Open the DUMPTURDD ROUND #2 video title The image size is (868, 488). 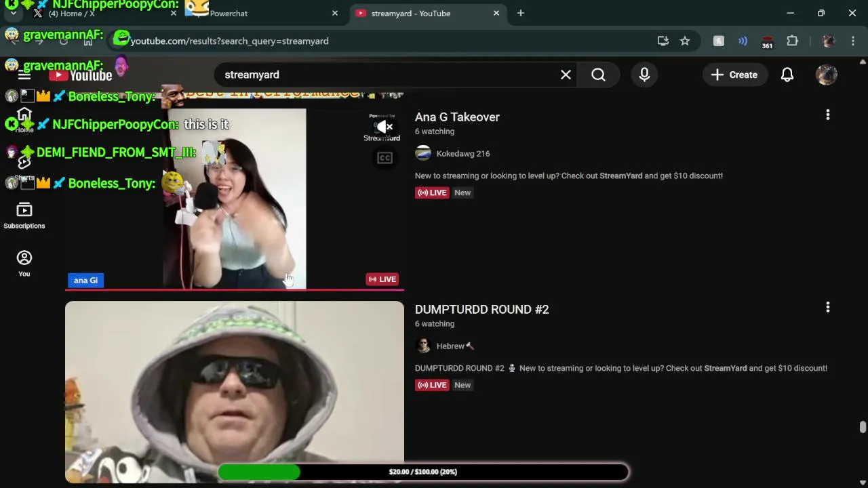(x=481, y=309)
